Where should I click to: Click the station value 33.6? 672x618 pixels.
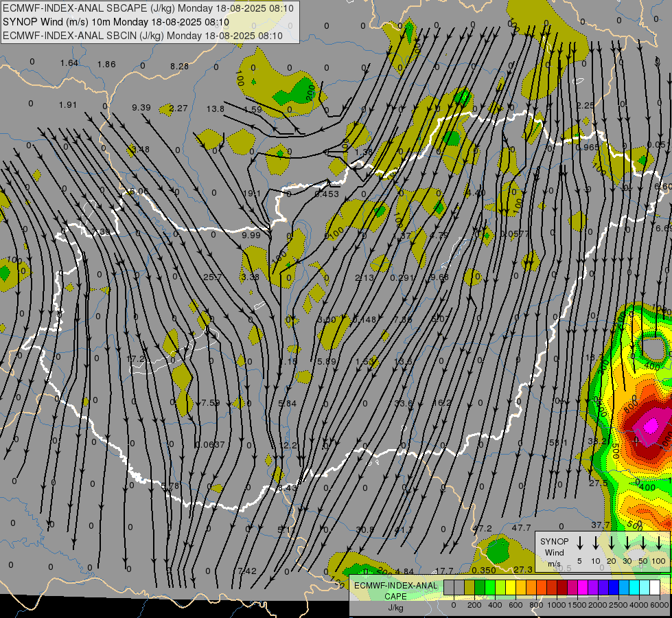tap(404, 403)
